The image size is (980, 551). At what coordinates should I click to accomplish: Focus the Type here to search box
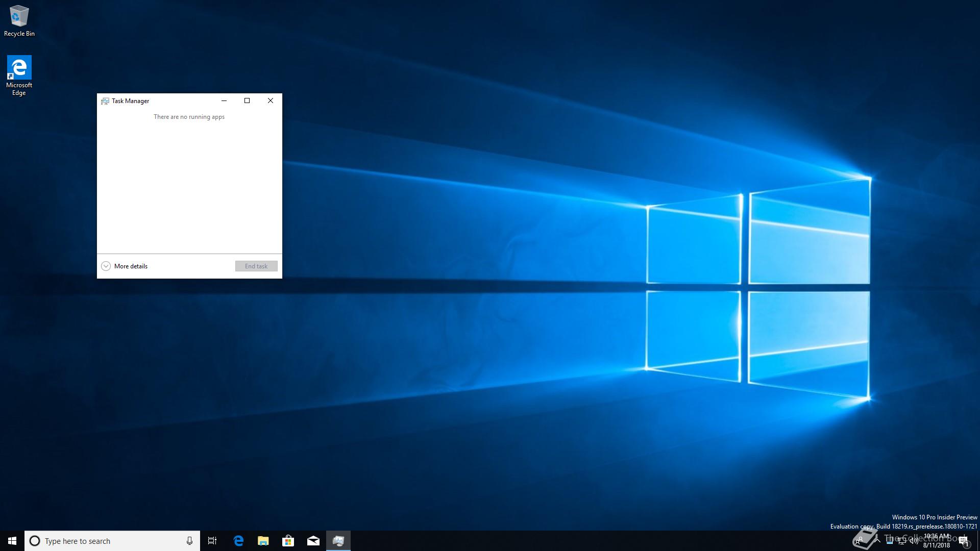(x=112, y=541)
